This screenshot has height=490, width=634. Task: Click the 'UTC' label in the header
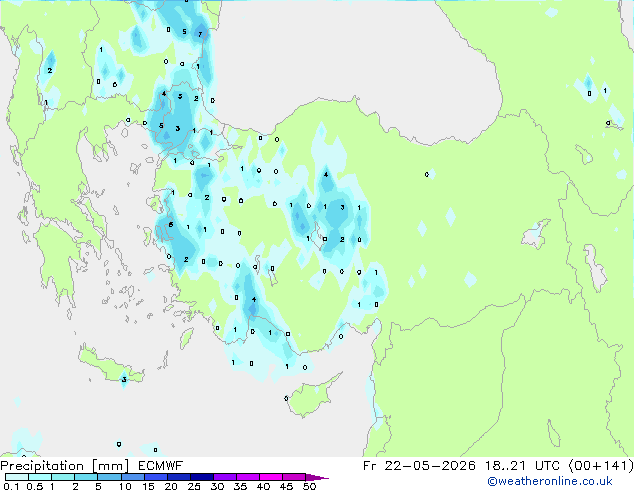coord(547,466)
